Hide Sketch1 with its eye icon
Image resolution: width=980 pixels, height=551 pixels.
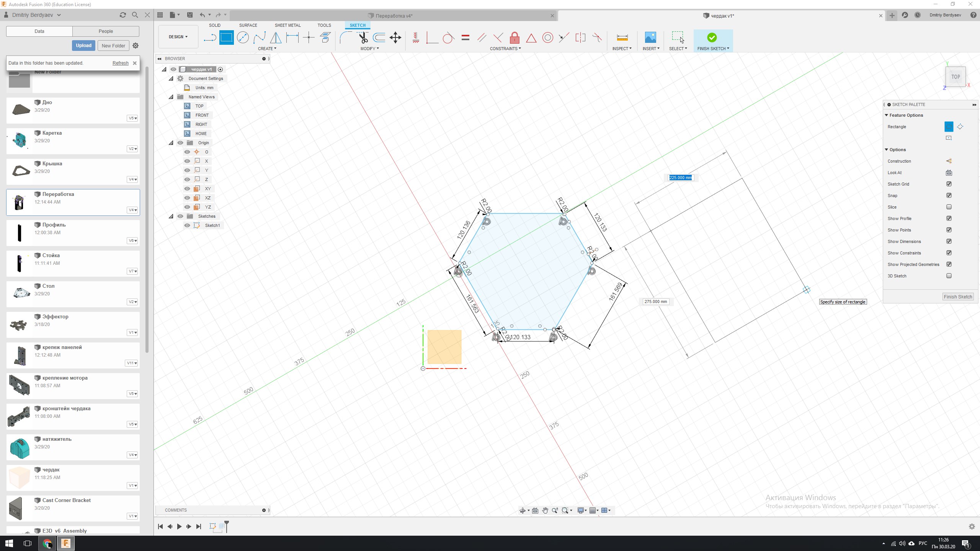tap(187, 225)
